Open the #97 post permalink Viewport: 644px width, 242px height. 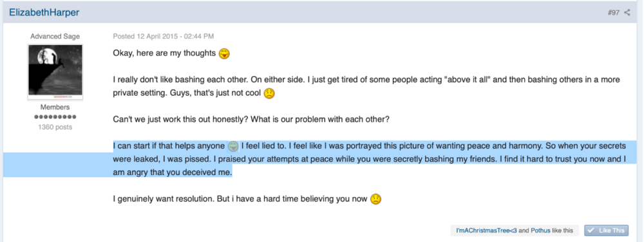coord(614,13)
